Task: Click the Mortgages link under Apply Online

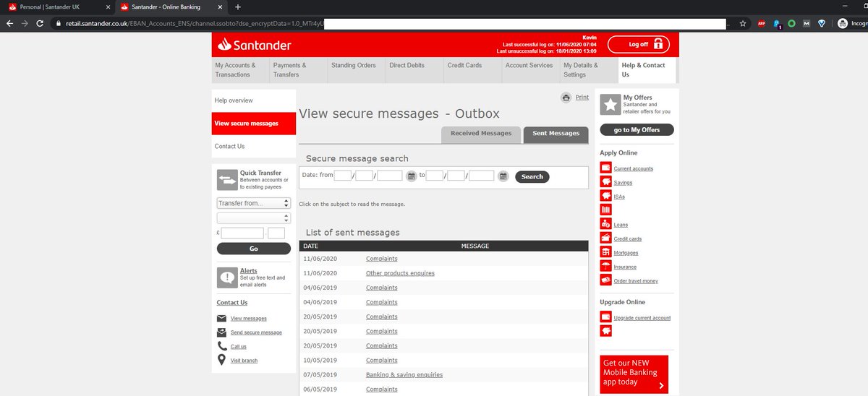Action: 626,252
